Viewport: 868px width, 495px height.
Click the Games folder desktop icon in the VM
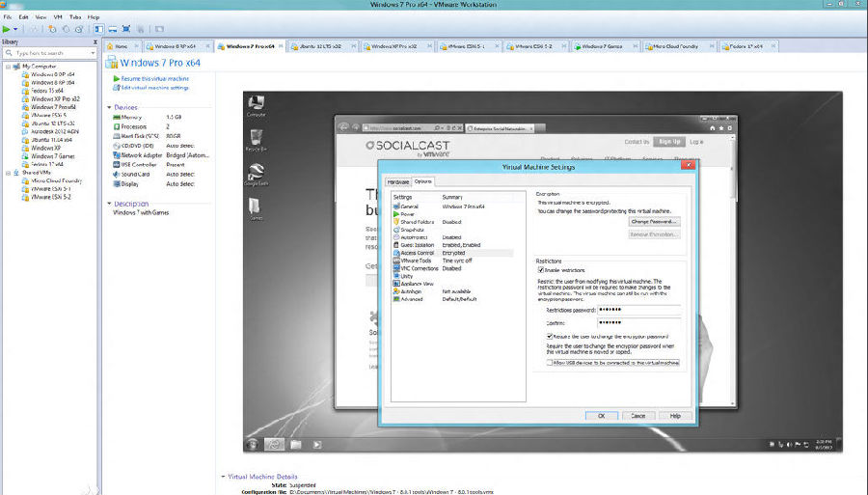[256, 208]
